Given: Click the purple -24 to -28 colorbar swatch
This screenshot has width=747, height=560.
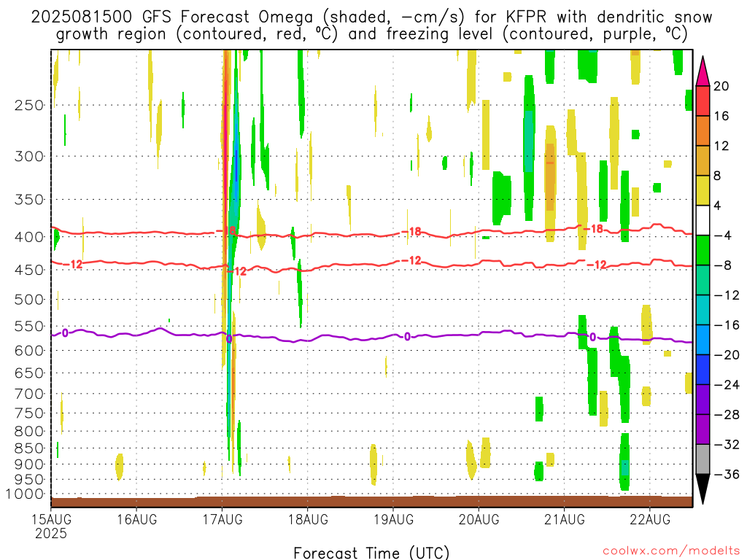Looking at the screenshot, I should [703, 400].
